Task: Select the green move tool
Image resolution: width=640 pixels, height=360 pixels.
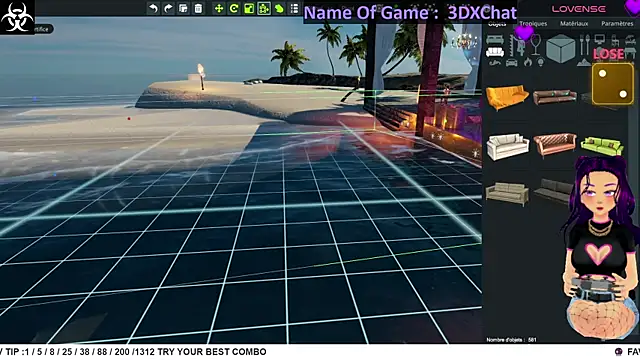Action: coord(219,8)
